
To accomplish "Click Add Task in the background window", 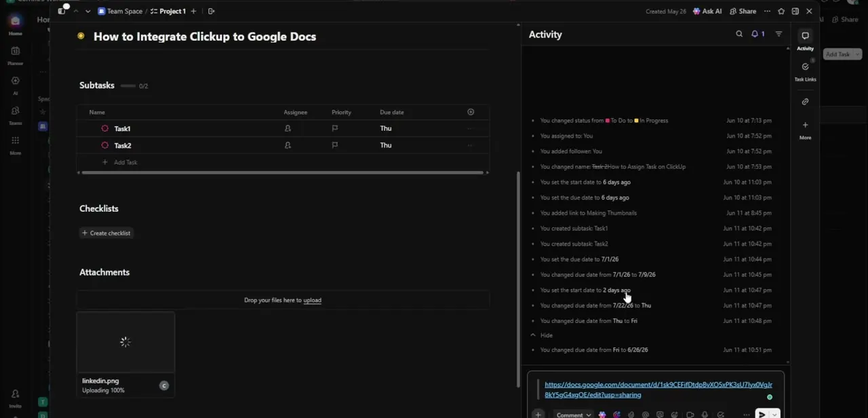I will 837,54.
